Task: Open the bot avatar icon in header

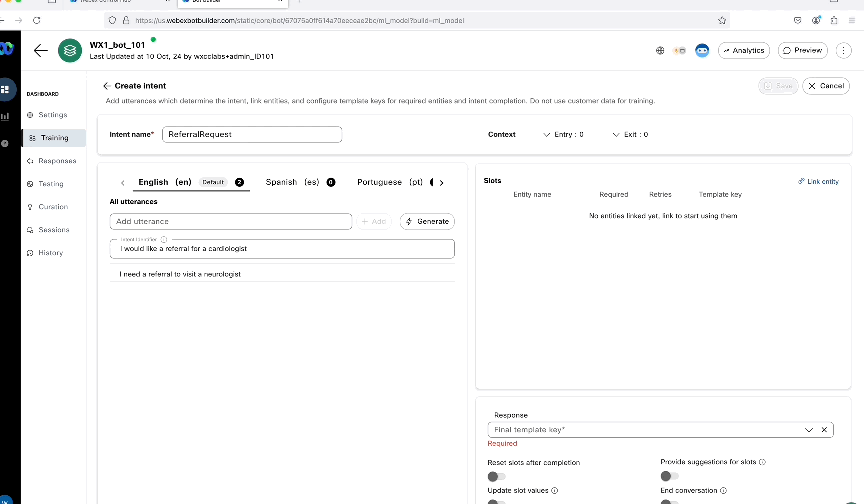Action: pyautogui.click(x=702, y=50)
